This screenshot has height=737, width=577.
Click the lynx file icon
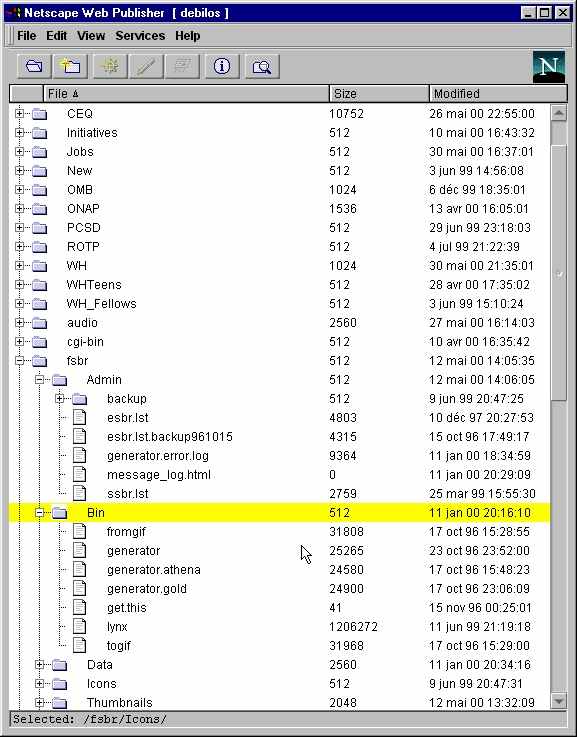click(79, 627)
